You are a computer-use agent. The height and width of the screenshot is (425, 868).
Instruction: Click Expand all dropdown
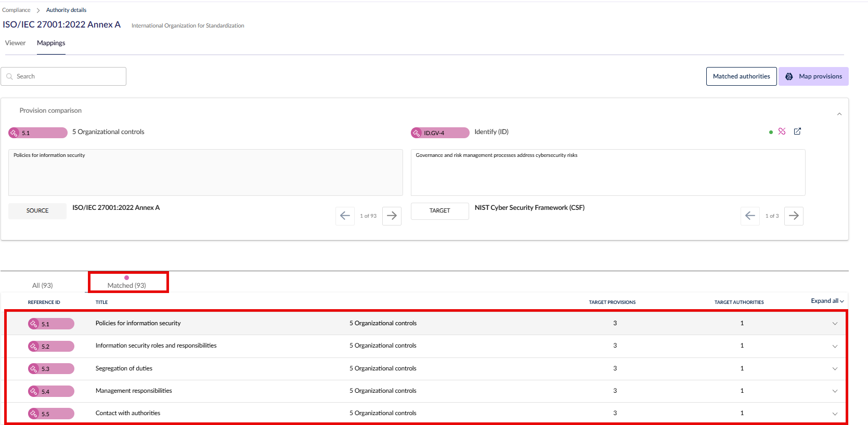[x=827, y=301]
